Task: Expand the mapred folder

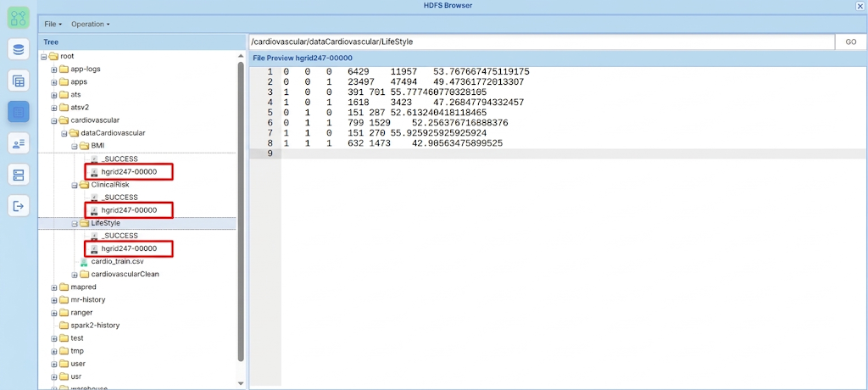Action: coord(54,287)
